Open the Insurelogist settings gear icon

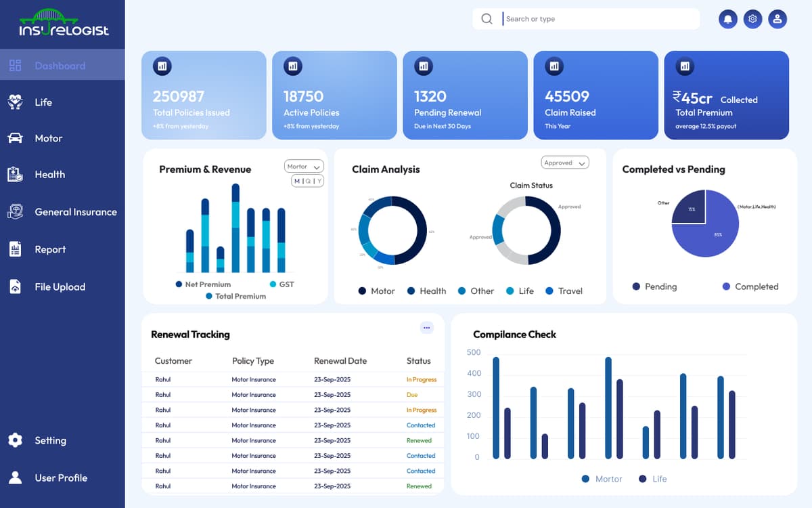tap(752, 18)
